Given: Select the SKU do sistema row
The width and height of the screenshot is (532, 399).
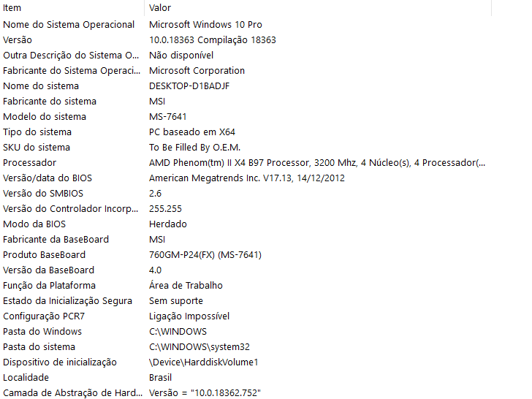Looking at the screenshot, I should pyautogui.click(x=246, y=148).
